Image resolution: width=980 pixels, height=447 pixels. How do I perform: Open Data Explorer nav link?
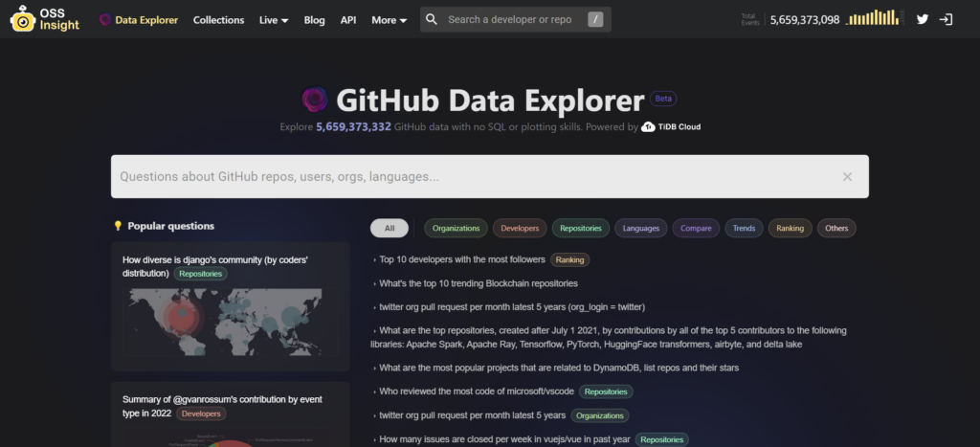pos(139,20)
